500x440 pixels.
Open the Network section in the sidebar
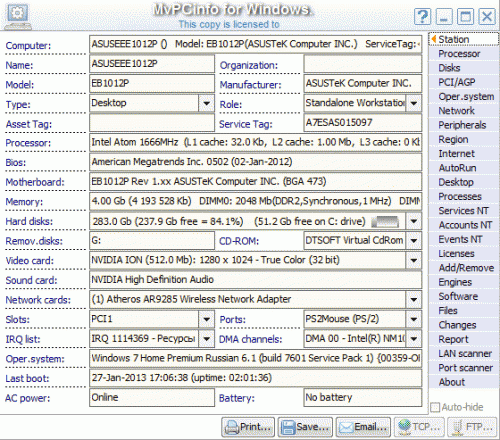coord(464,111)
